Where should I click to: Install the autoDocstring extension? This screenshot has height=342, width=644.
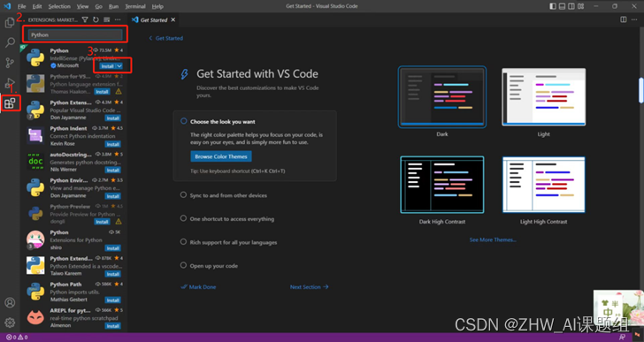[112, 170]
